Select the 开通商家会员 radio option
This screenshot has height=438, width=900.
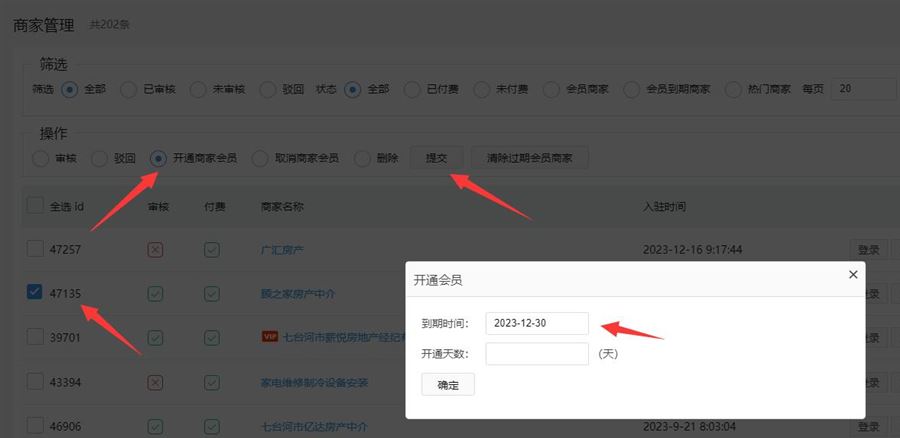(x=158, y=158)
